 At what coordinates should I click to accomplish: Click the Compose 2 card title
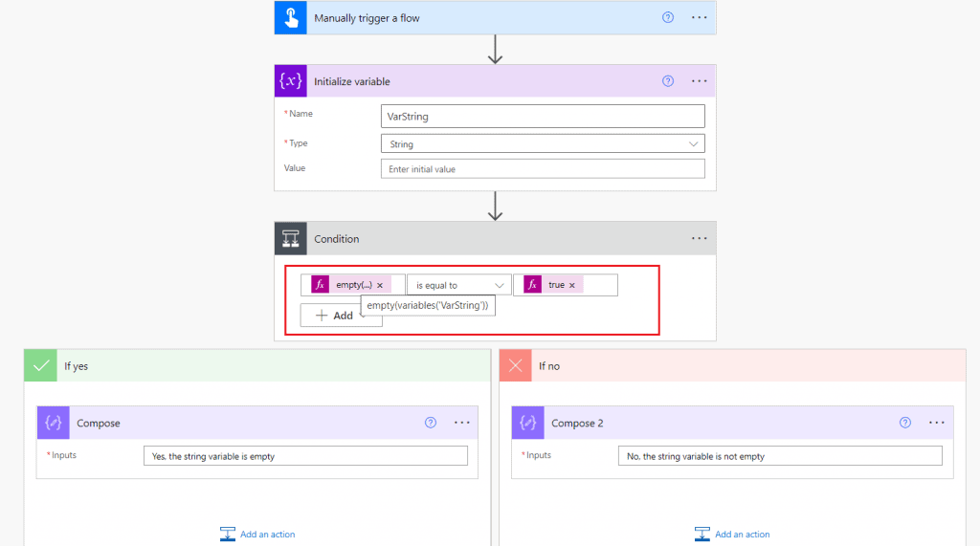coord(577,423)
